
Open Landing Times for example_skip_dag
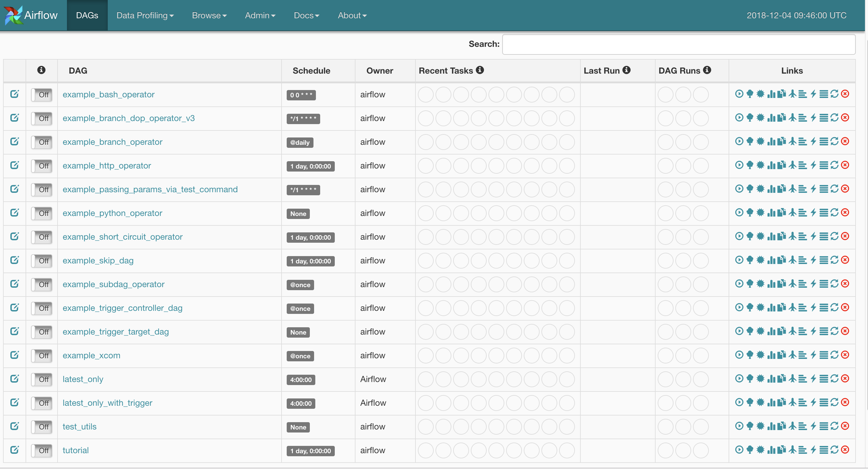(792, 260)
